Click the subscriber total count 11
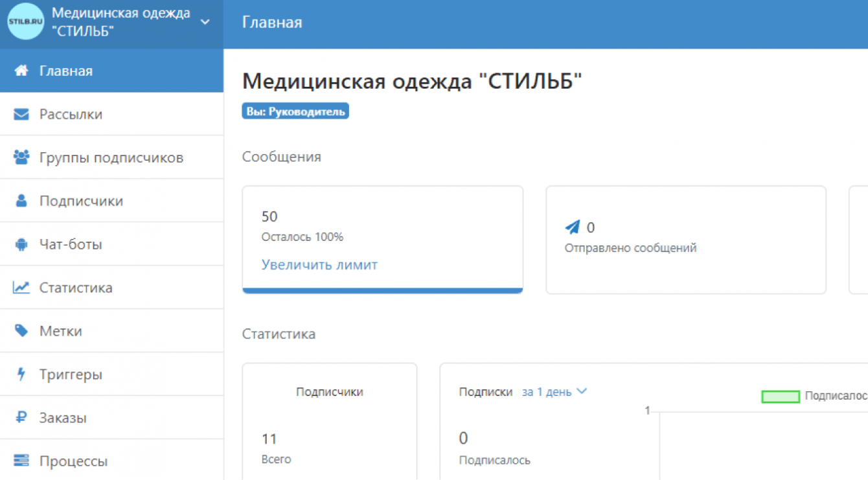The image size is (868, 480). point(269,439)
